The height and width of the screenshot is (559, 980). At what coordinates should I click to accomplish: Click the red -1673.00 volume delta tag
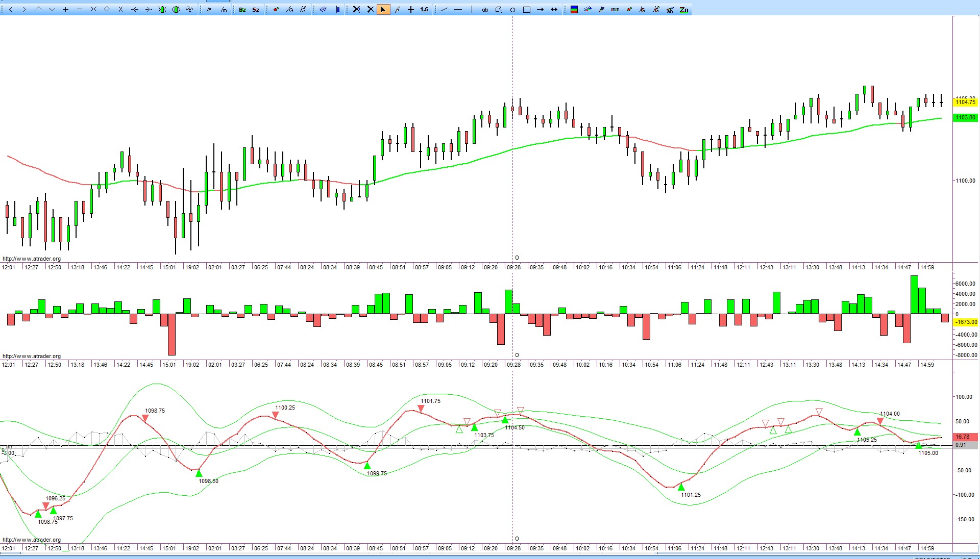(x=966, y=322)
